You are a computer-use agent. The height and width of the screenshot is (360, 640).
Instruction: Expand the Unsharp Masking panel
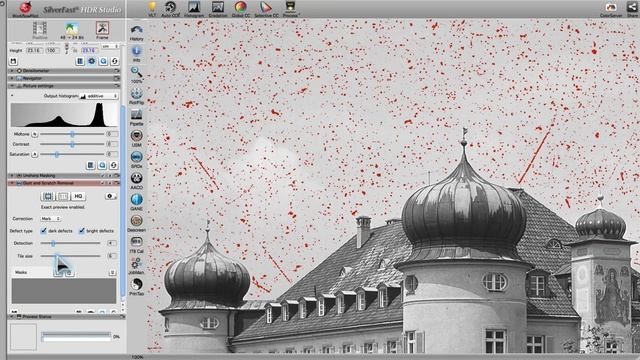coord(12,176)
